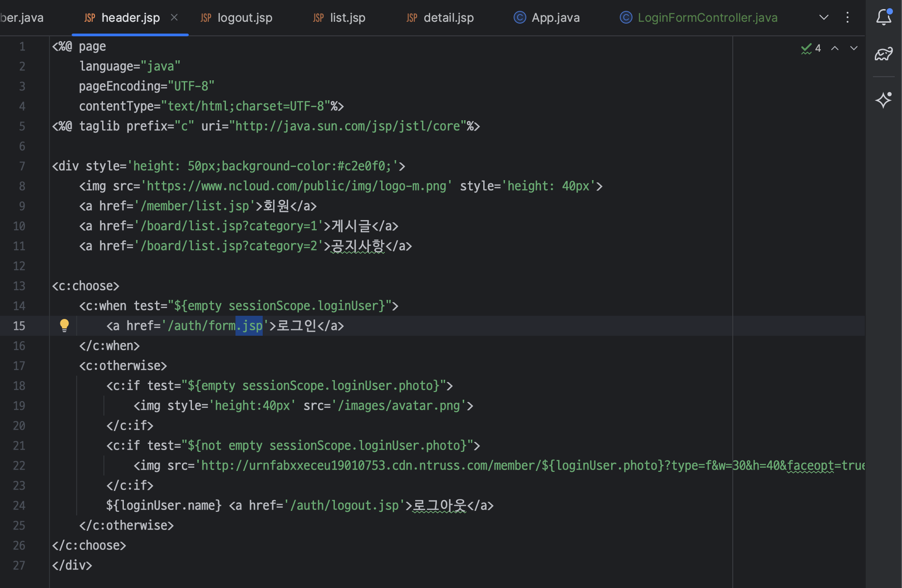Click the inspections checkmark widget showing 4
This screenshot has height=588, width=902.
(x=811, y=48)
